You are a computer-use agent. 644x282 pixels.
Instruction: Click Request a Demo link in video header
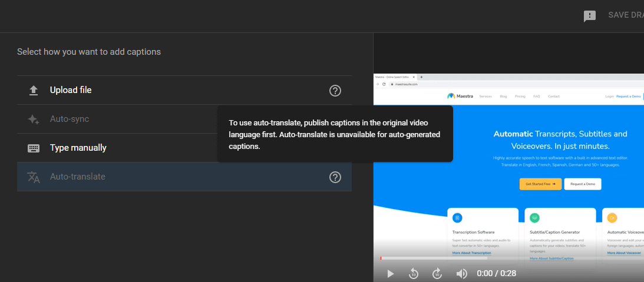coord(629,97)
